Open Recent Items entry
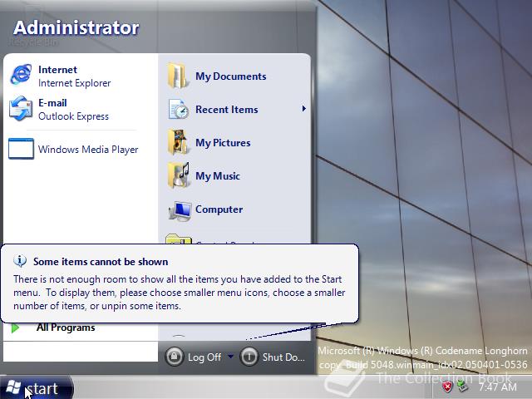532x399 pixels. 234,109
